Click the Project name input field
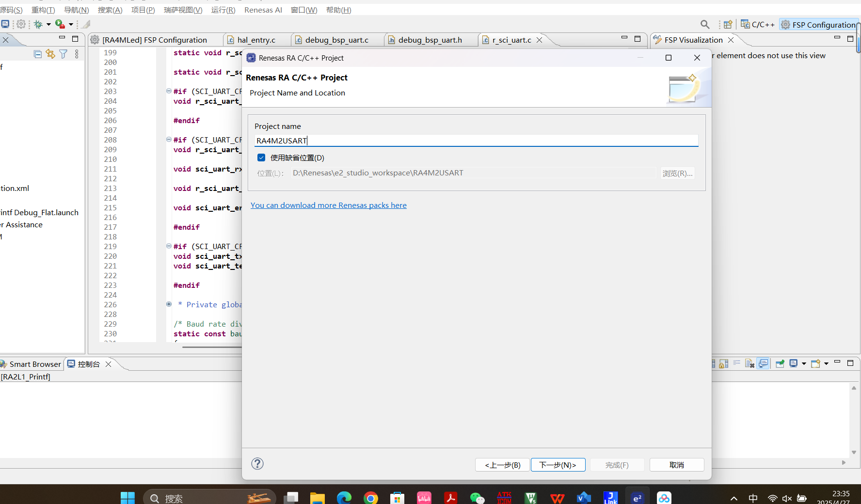This screenshot has width=861, height=504. click(476, 141)
